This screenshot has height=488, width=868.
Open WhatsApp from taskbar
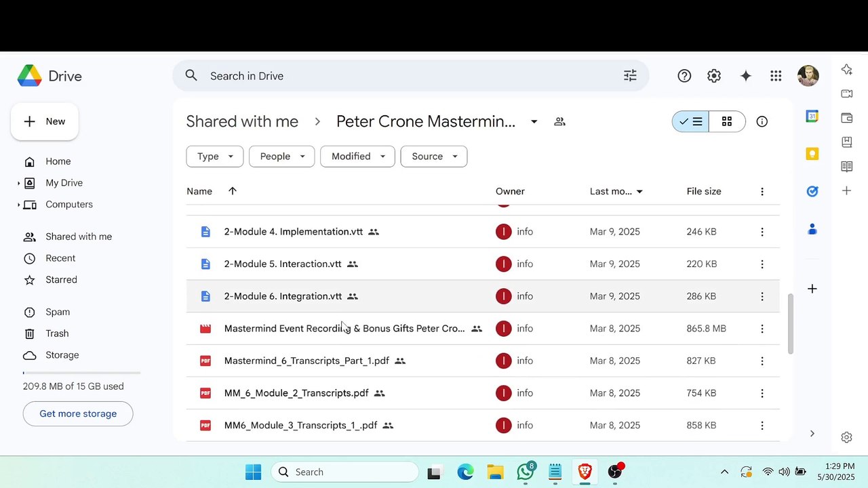pyautogui.click(x=526, y=472)
